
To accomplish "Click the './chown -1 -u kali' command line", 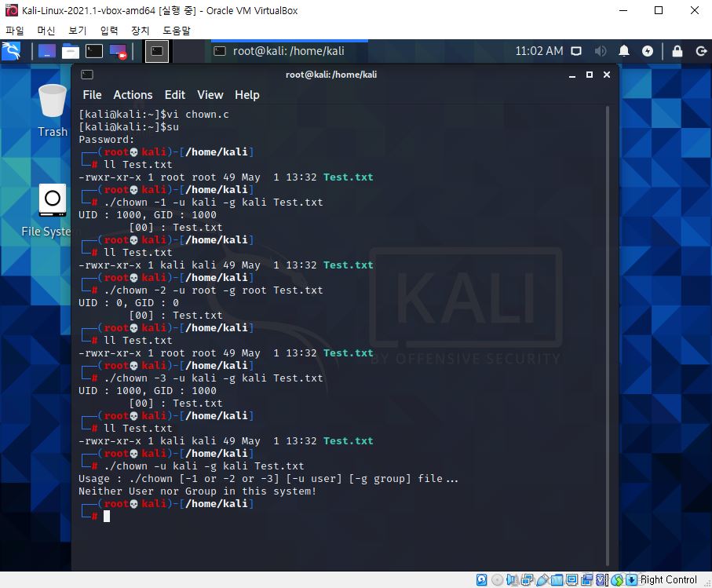I will point(213,202).
